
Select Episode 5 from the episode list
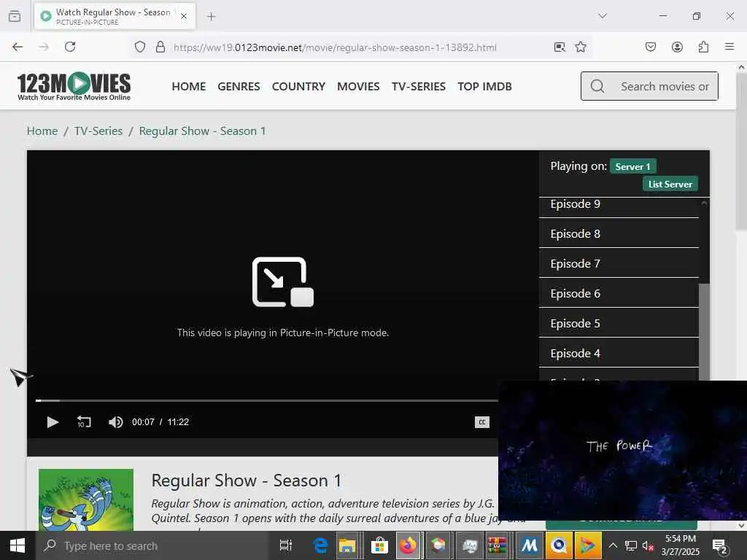click(619, 324)
